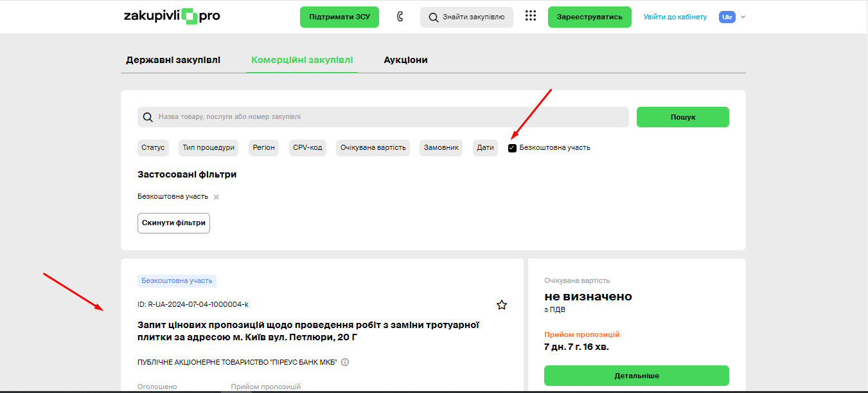The height and width of the screenshot is (393, 868).
Task: Click the Увійти до кабінету link
Action: click(675, 17)
